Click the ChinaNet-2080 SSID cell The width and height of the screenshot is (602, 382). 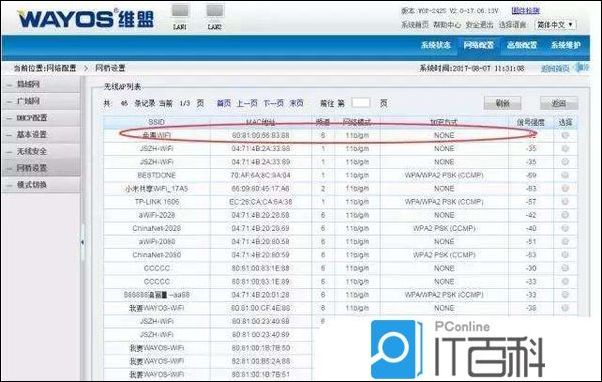[x=156, y=255]
